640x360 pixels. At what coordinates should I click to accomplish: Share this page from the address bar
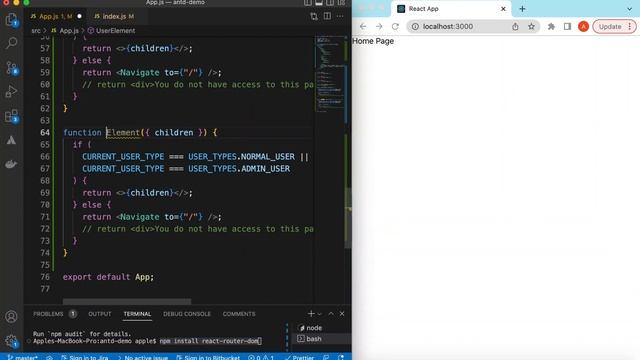[x=515, y=27]
